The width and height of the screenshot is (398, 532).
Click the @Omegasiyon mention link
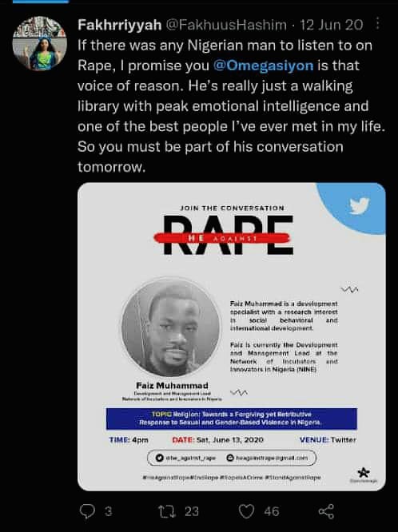pyautogui.click(x=263, y=66)
